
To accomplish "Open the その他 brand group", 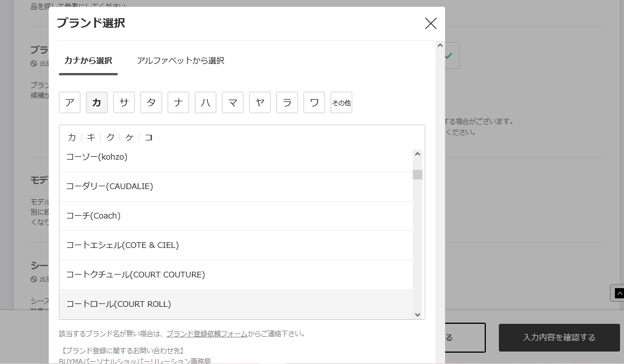I will pyautogui.click(x=341, y=102).
